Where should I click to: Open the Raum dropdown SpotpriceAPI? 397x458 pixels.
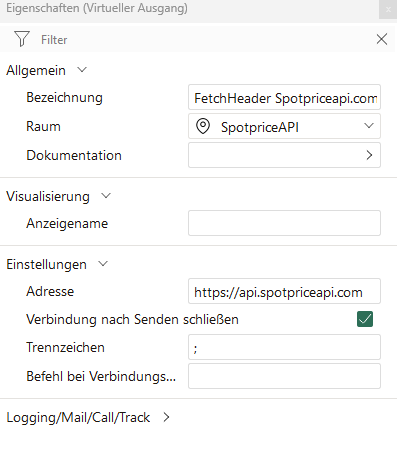click(x=284, y=126)
